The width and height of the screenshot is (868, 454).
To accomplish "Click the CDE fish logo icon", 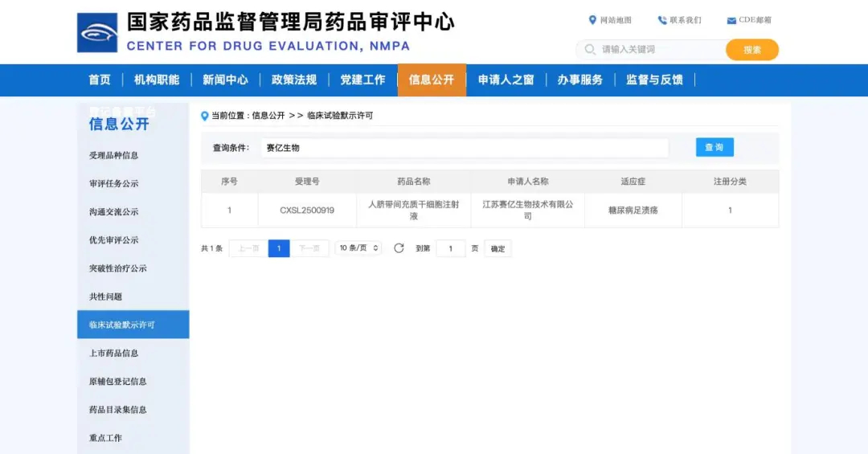I will pyautogui.click(x=97, y=33).
